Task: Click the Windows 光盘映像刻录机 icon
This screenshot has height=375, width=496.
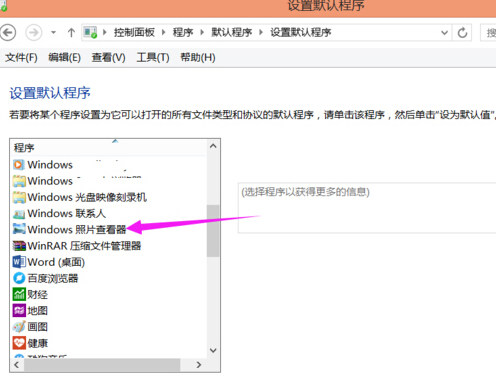Action: tap(19, 197)
